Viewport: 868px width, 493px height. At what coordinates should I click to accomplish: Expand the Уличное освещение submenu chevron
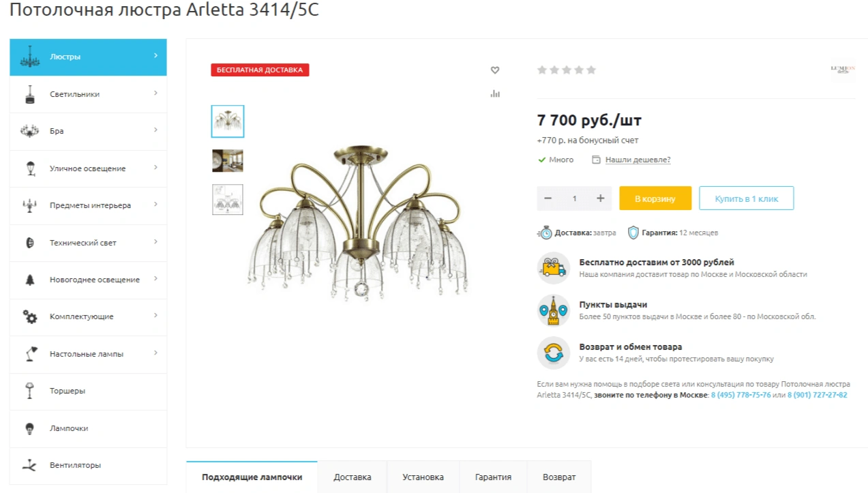(x=155, y=168)
